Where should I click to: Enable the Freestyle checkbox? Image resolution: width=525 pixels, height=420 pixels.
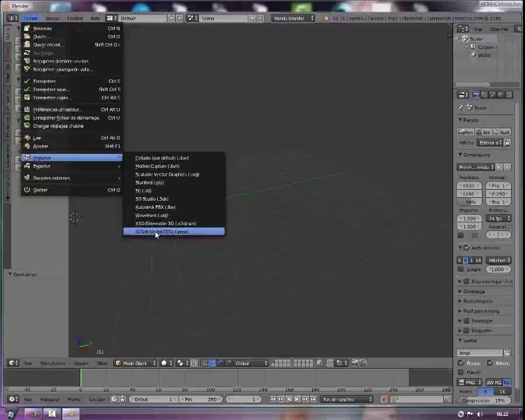click(x=466, y=321)
